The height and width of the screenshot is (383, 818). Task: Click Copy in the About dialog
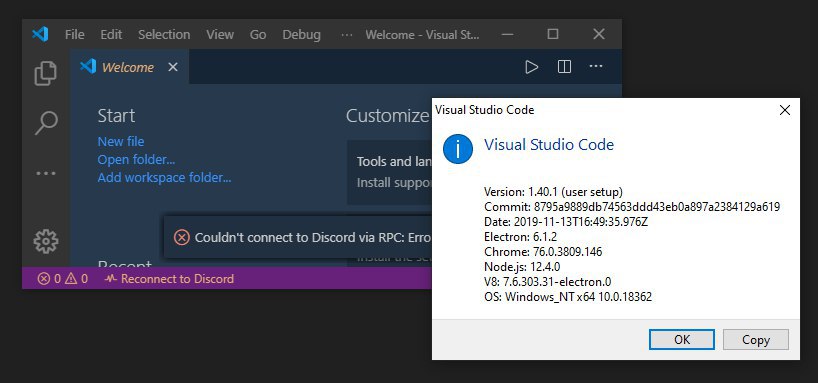point(755,340)
